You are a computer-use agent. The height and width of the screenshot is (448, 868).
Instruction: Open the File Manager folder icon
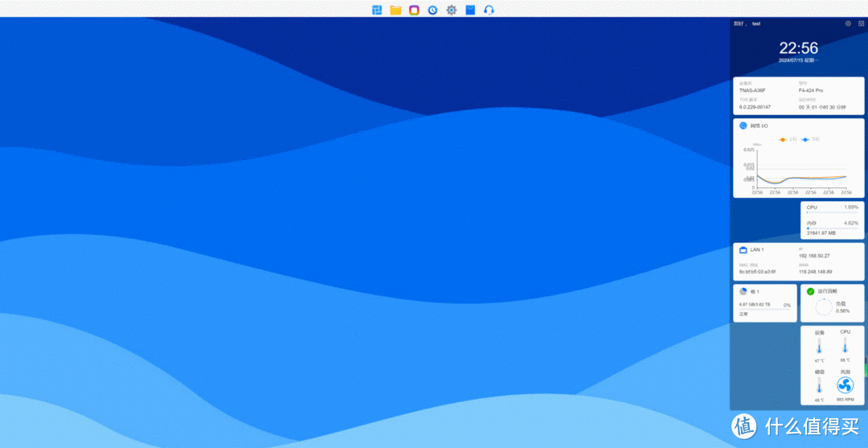(x=395, y=10)
